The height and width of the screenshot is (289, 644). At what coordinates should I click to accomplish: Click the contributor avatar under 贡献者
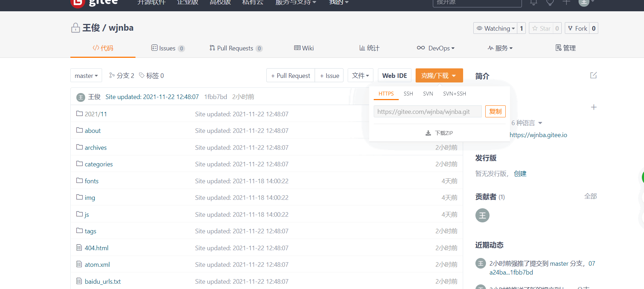482,215
